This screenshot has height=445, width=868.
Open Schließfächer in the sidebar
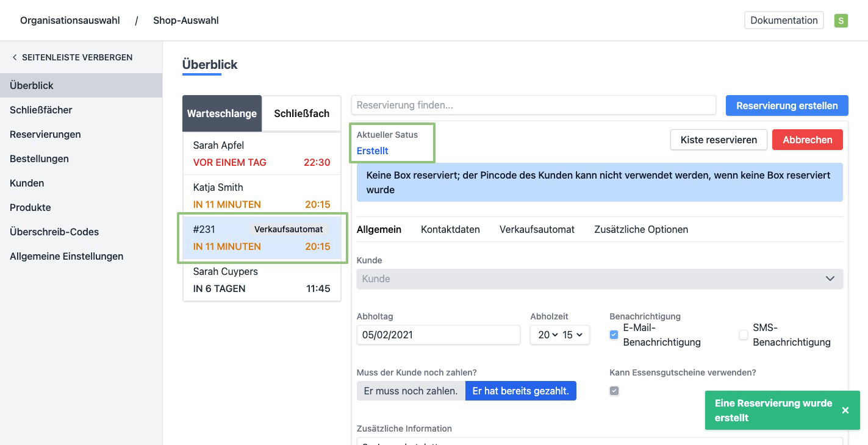[x=41, y=110]
